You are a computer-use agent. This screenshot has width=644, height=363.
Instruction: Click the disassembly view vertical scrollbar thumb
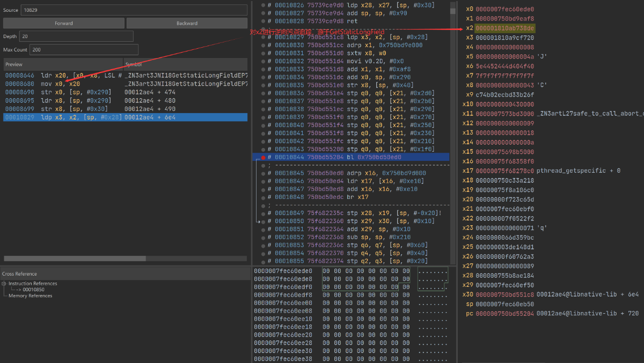[453, 11]
